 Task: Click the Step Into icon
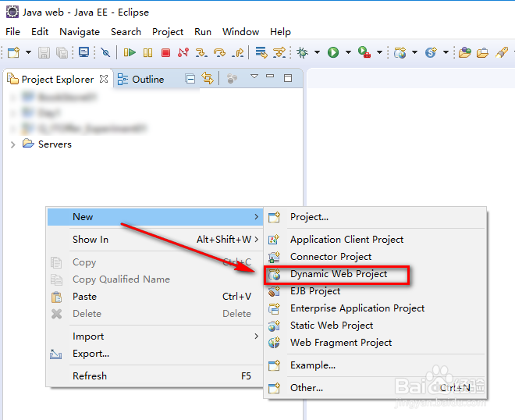click(201, 52)
